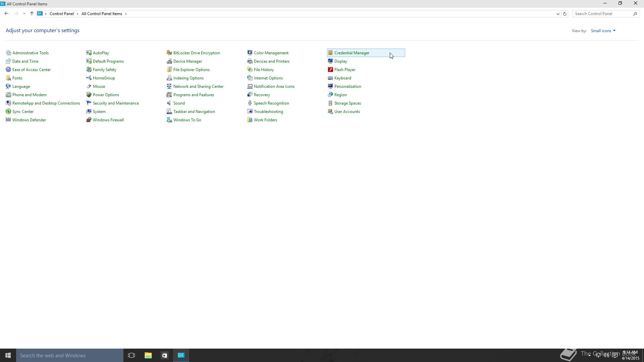644x362 pixels.
Task: Click the Sound speaker icon
Action: pyautogui.click(x=169, y=103)
